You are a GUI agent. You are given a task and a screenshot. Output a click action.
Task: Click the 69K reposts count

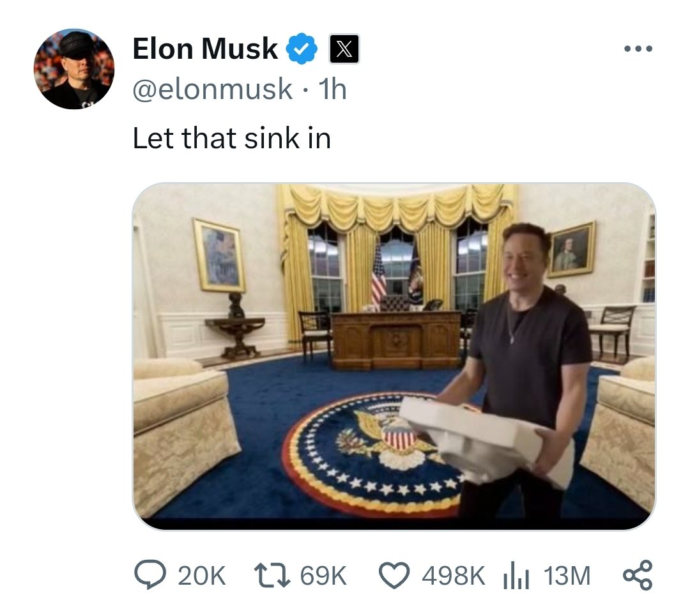point(323,576)
